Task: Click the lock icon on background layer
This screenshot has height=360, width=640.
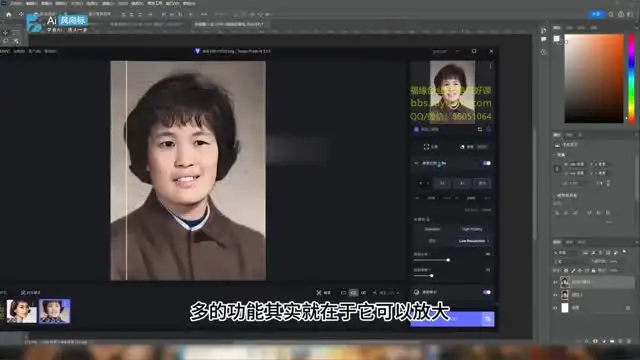Action: [x=628, y=308]
